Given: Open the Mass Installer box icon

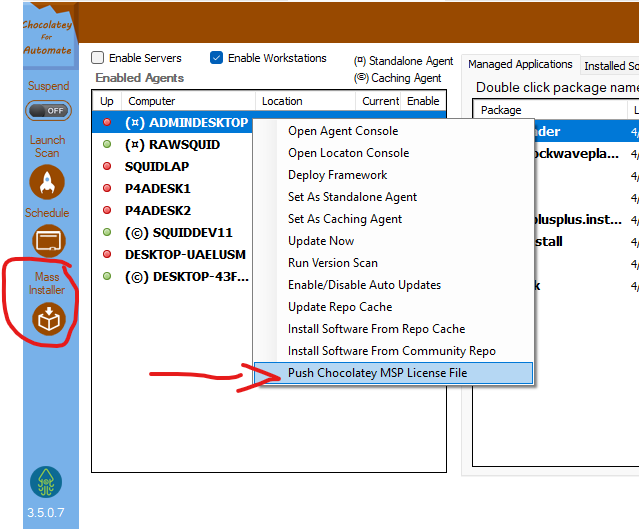Looking at the screenshot, I should pyautogui.click(x=48, y=319).
